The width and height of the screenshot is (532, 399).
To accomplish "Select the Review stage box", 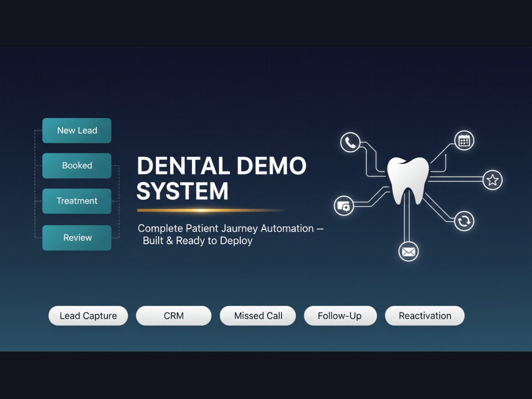I will click(77, 238).
